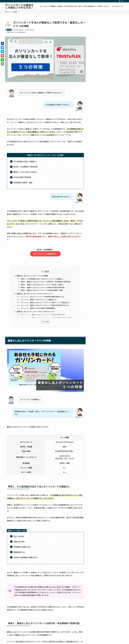Jump to 5つのメリット section in contents
Viewport: 129px width, 644px height.
tap(35, 294)
